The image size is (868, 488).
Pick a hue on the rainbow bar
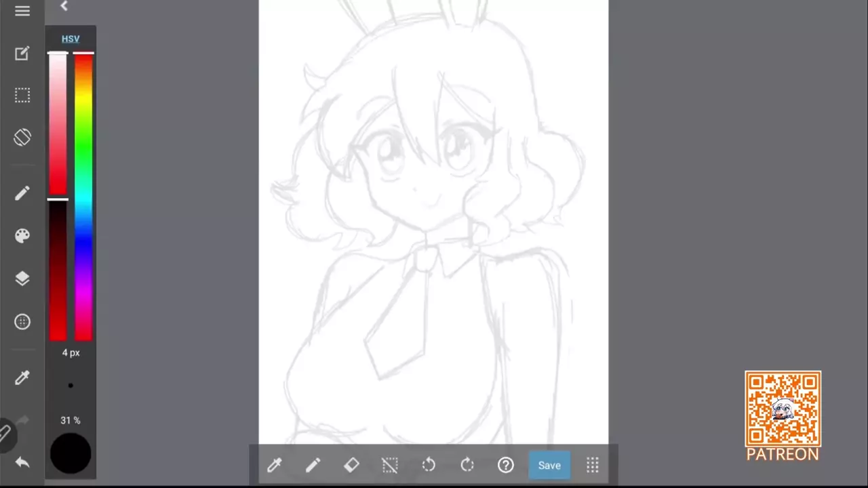coord(83,197)
